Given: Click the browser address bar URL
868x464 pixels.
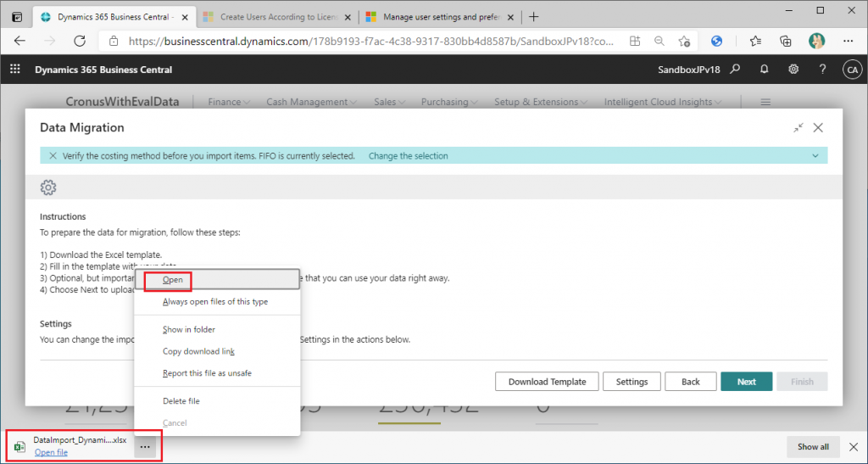Looking at the screenshot, I should pos(371,41).
